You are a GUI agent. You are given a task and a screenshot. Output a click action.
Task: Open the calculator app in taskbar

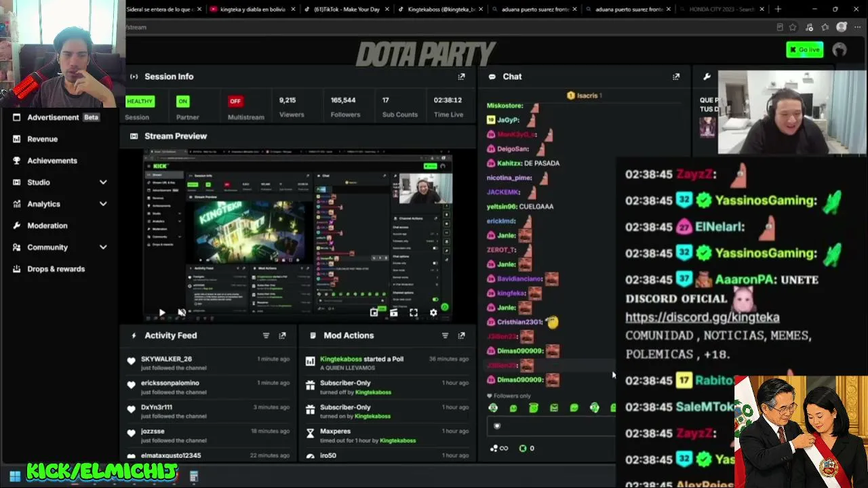(x=193, y=476)
